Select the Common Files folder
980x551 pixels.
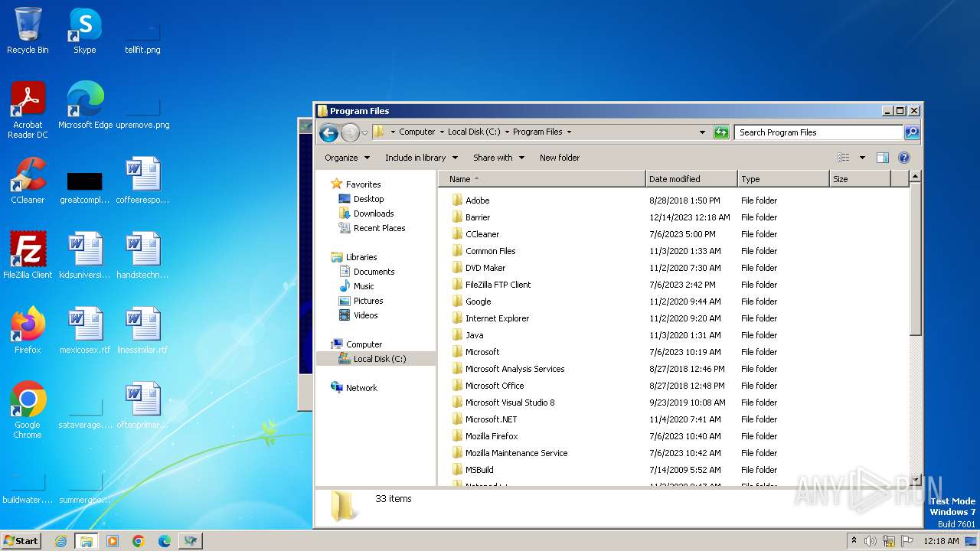490,251
